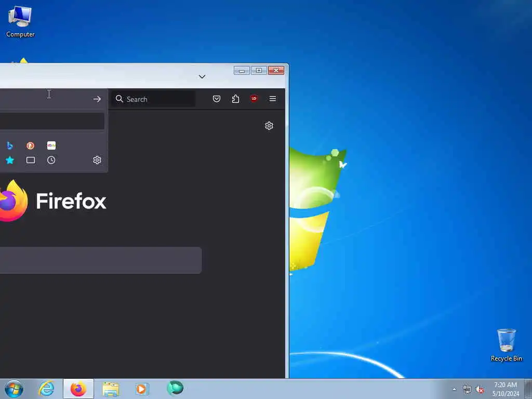
Task: Launch Windows Media Player from the taskbar
Action: pos(141,389)
